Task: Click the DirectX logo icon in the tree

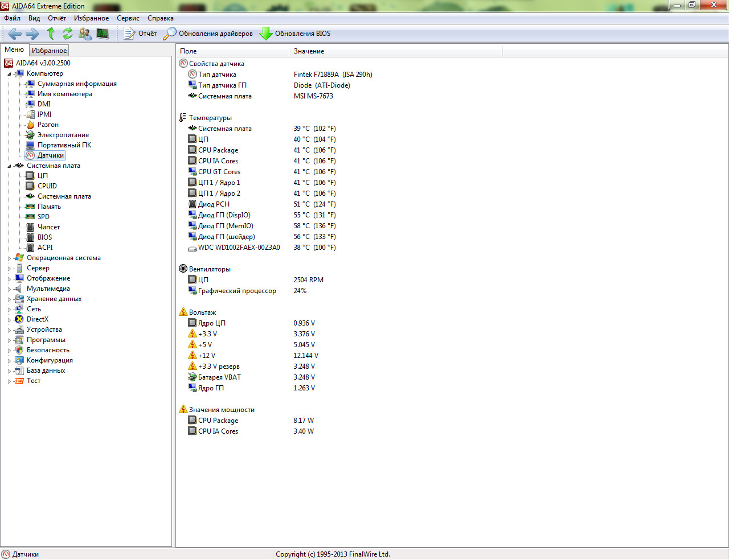Action: point(19,319)
